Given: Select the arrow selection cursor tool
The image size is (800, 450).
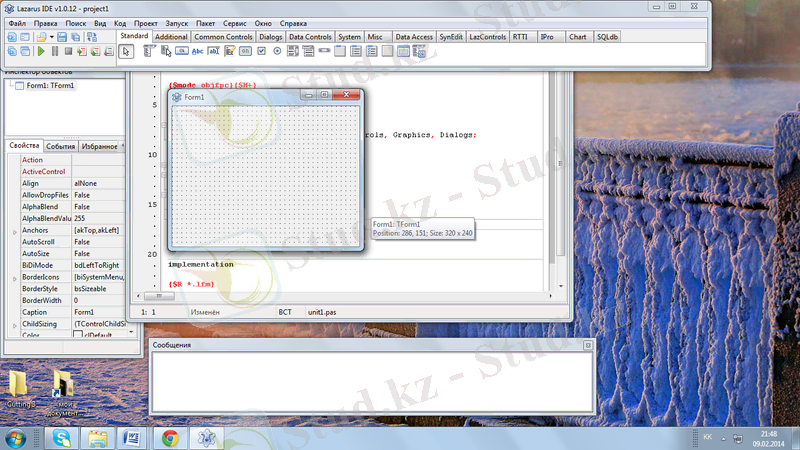Looking at the screenshot, I should (127, 51).
